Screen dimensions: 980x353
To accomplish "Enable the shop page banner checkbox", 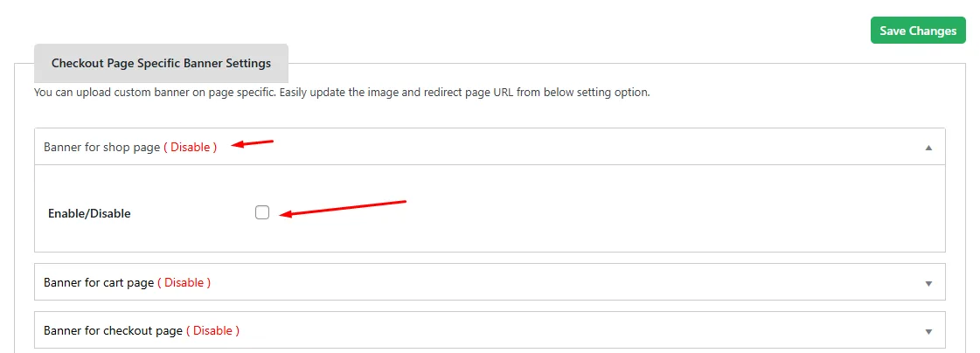I will (x=262, y=212).
